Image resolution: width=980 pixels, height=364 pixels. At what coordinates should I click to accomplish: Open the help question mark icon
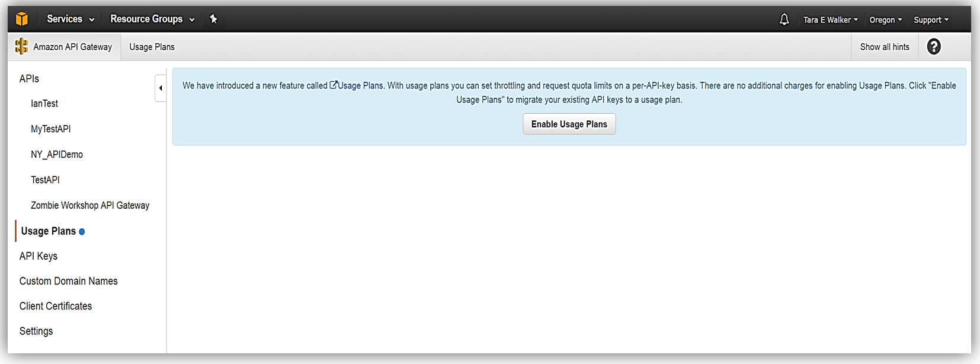point(934,47)
